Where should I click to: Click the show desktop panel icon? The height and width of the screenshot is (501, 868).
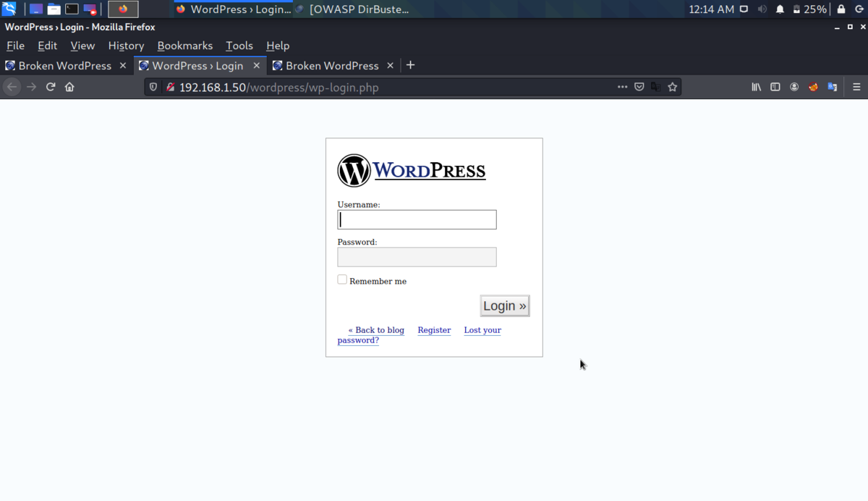[36, 9]
